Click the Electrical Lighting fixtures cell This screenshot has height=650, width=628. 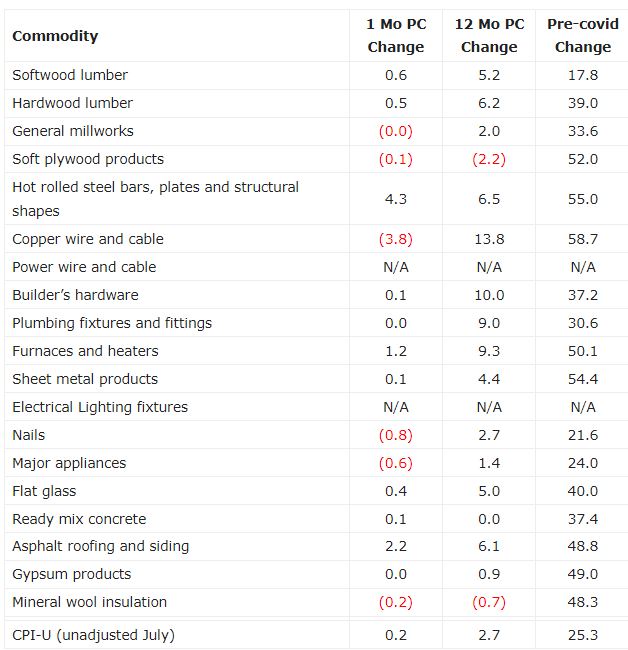point(100,407)
